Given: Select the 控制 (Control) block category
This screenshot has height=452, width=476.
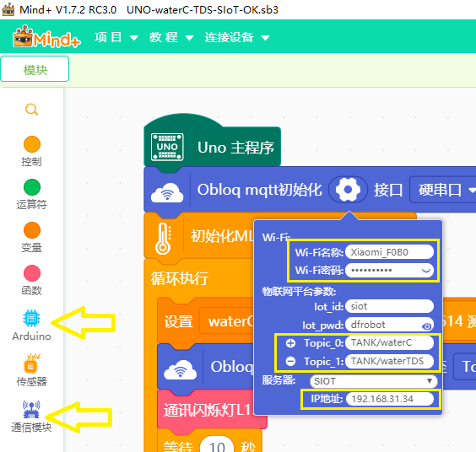Looking at the screenshot, I should tap(31, 151).
